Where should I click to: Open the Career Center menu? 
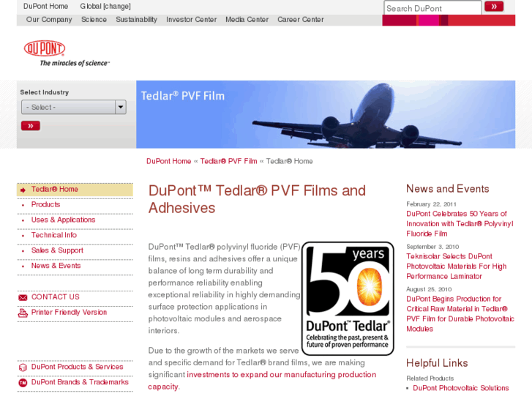click(301, 20)
